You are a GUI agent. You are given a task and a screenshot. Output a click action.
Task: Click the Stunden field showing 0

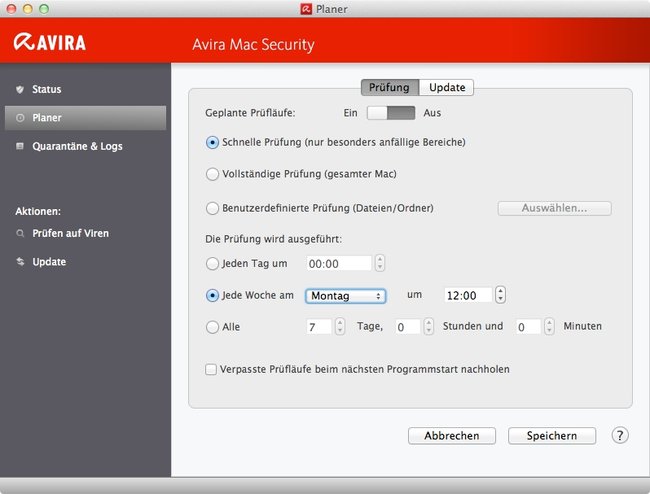[407, 327]
